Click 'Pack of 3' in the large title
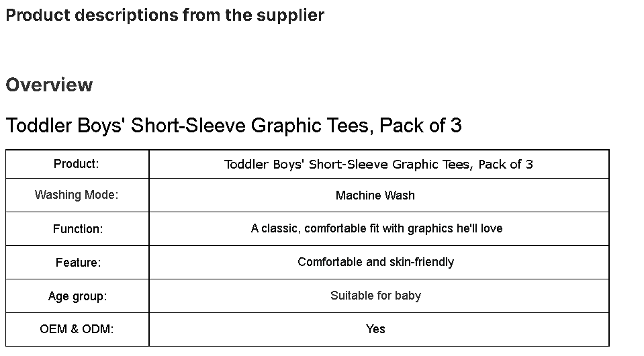The height and width of the screenshot is (356, 644). click(420, 125)
